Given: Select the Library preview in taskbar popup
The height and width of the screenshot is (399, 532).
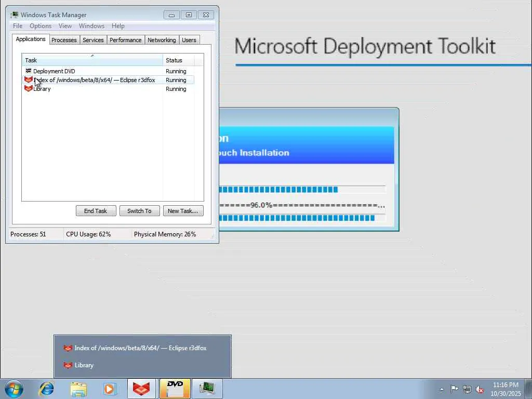Looking at the screenshot, I should coord(142,365).
